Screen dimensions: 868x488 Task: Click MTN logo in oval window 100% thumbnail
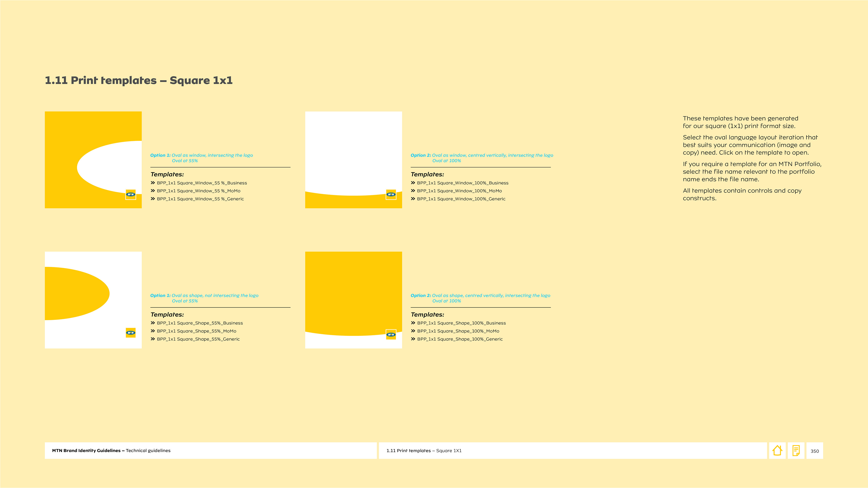(x=391, y=194)
